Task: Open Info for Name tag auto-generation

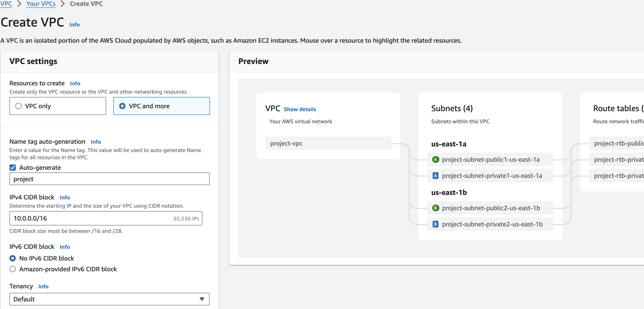Action: click(96, 142)
